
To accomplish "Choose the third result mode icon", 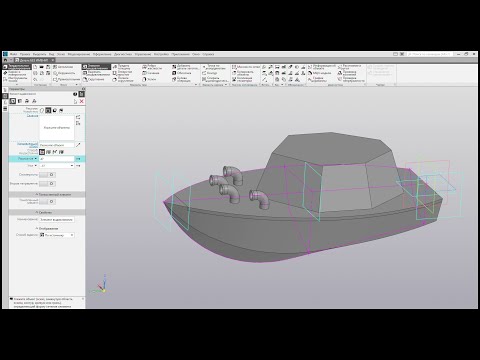I will pyautogui.click(x=55, y=110).
